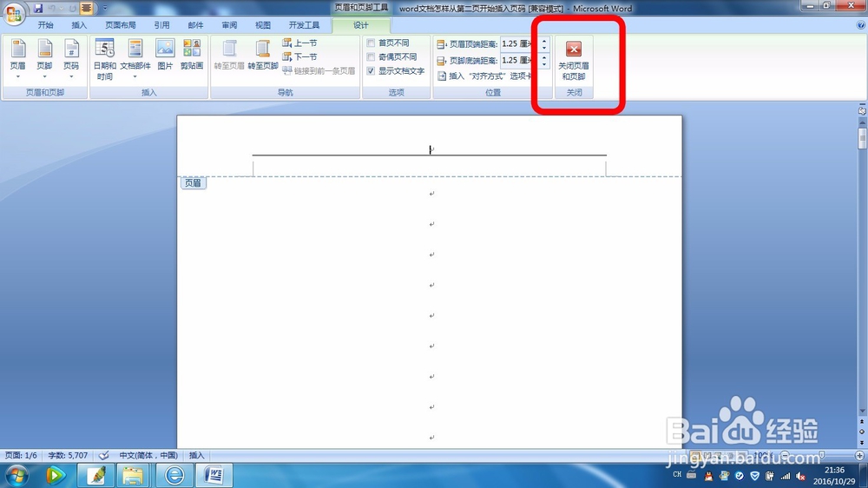Click the proofing check icon in status bar

pos(104,455)
